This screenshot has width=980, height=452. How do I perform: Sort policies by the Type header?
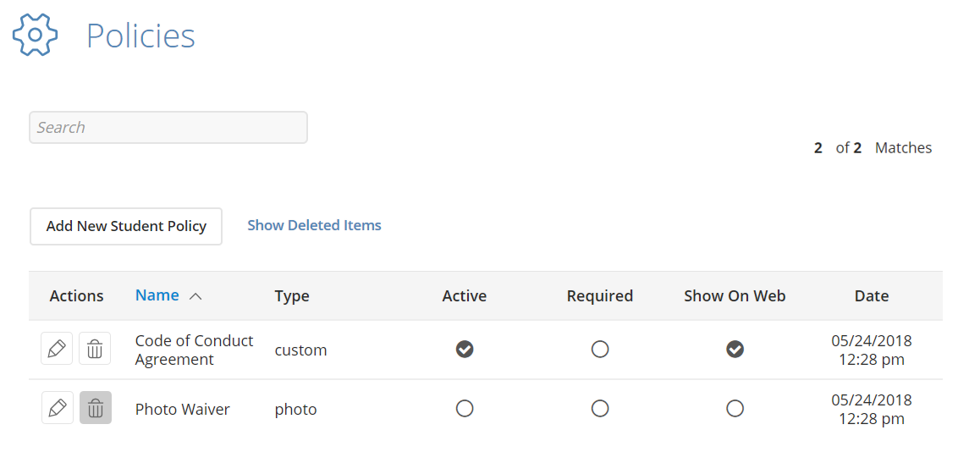[x=292, y=296]
